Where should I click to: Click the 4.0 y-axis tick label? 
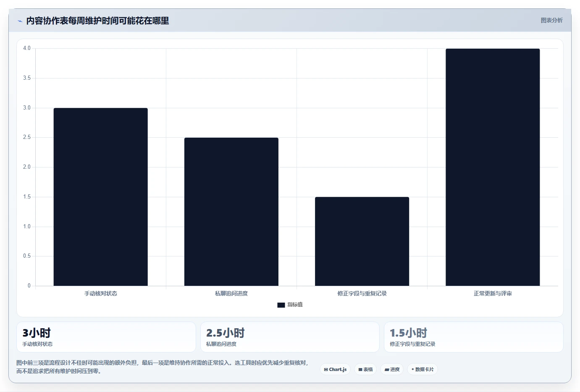click(x=27, y=48)
